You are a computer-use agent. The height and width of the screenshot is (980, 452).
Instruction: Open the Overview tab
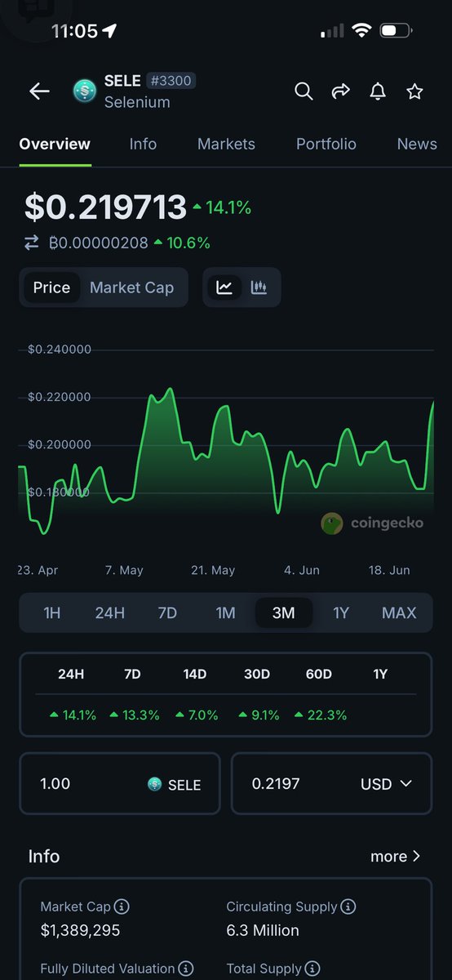[55, 144]
